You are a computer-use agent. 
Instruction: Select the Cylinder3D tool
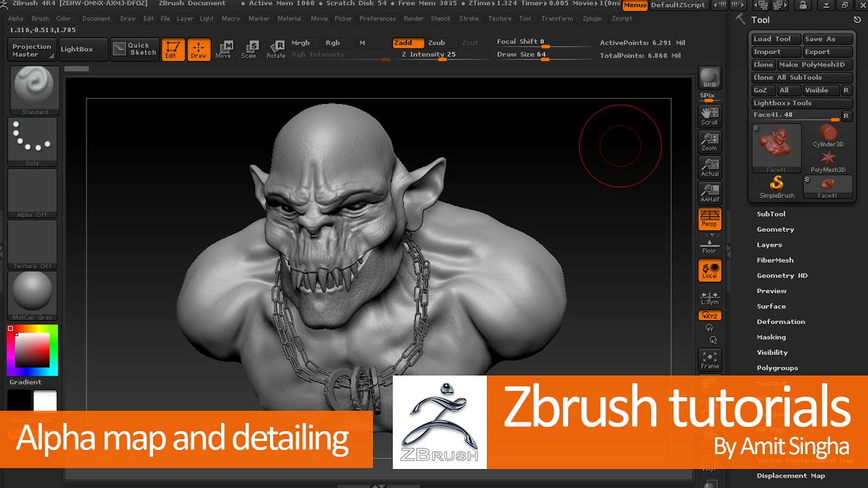(x=828, y=136)
